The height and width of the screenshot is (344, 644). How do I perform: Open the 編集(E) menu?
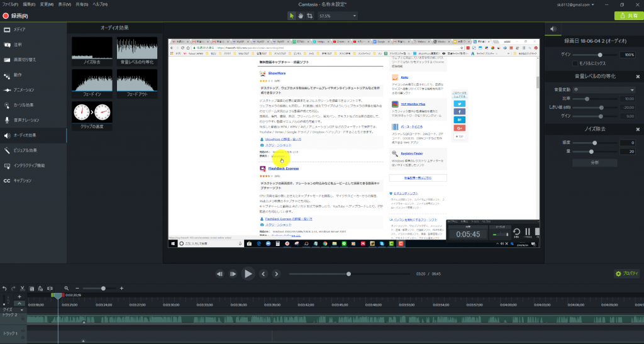pos(29,4)
